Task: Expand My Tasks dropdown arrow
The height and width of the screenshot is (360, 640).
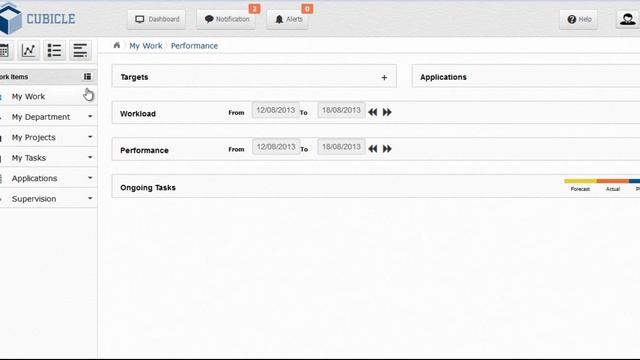Action: (x=90, y=157)
